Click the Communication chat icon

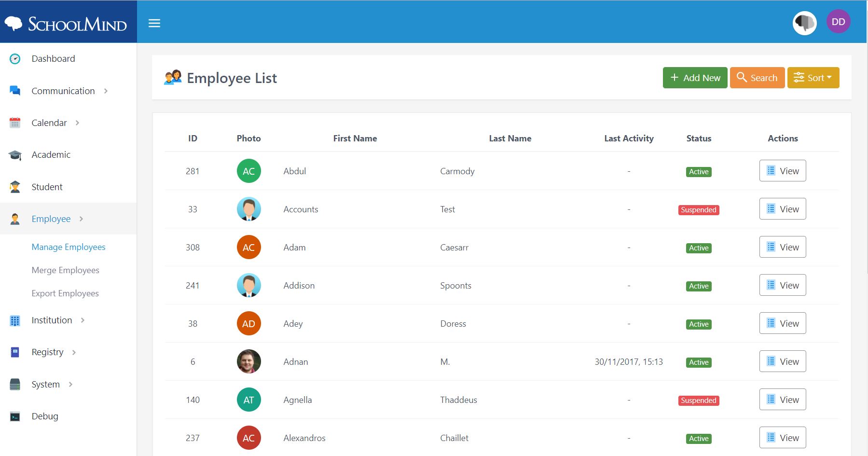(x=15, y=91)
